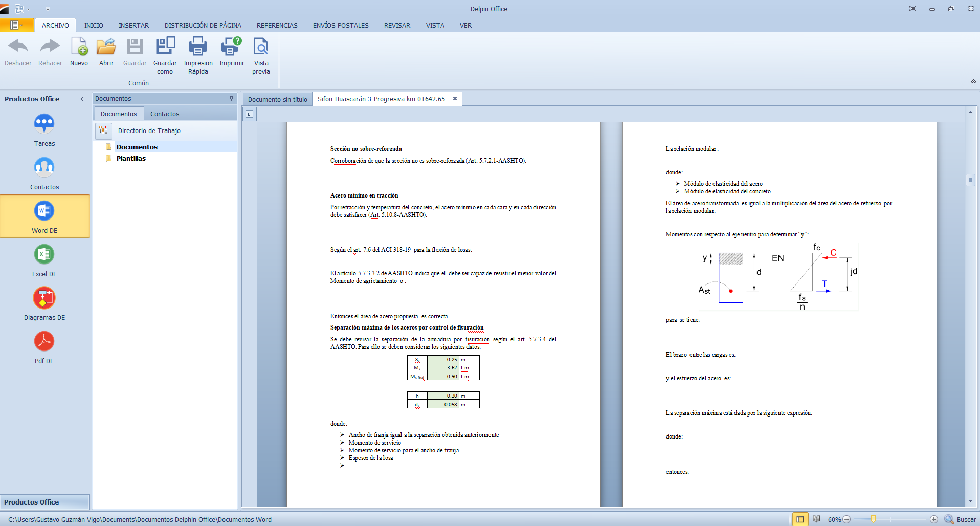Select the Plantillas folder in the tree
Viewport: 980px width, 526px height.
tap(131, 159)
